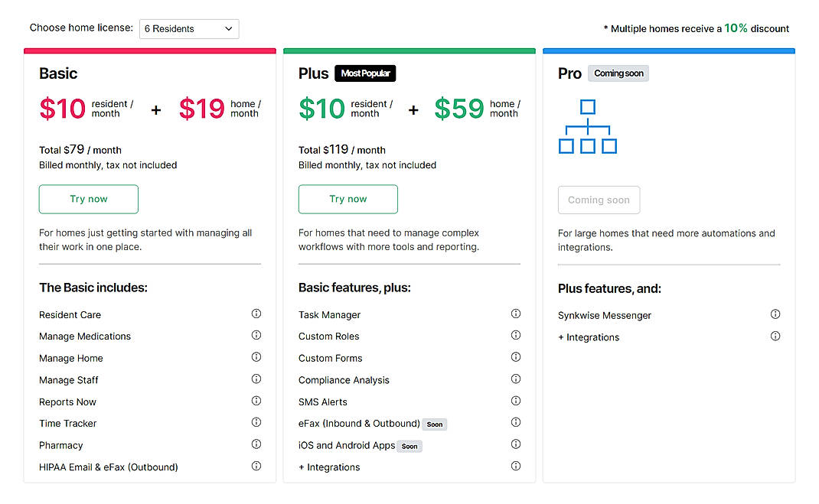Open the SMS Alerts info icon

tap(516, 401)
